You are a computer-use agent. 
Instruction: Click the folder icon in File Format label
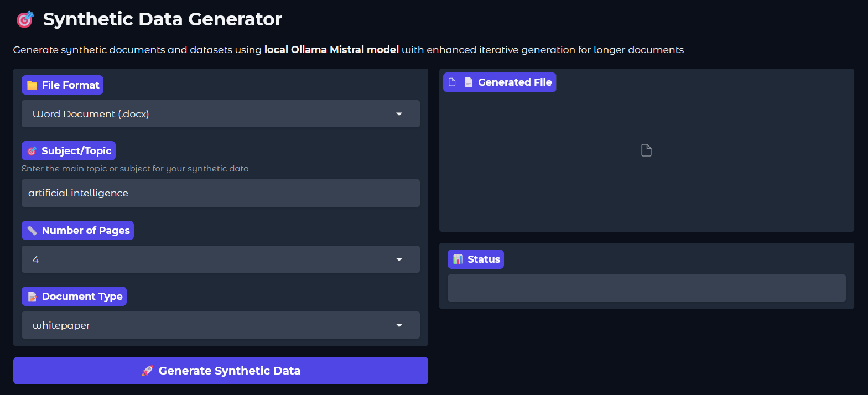click(x=32, y=85)
